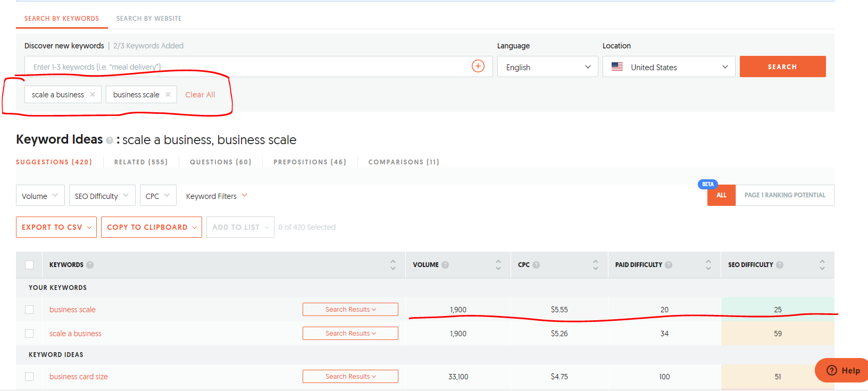Open the Language dropdown set to English

[x=548, y=67]
